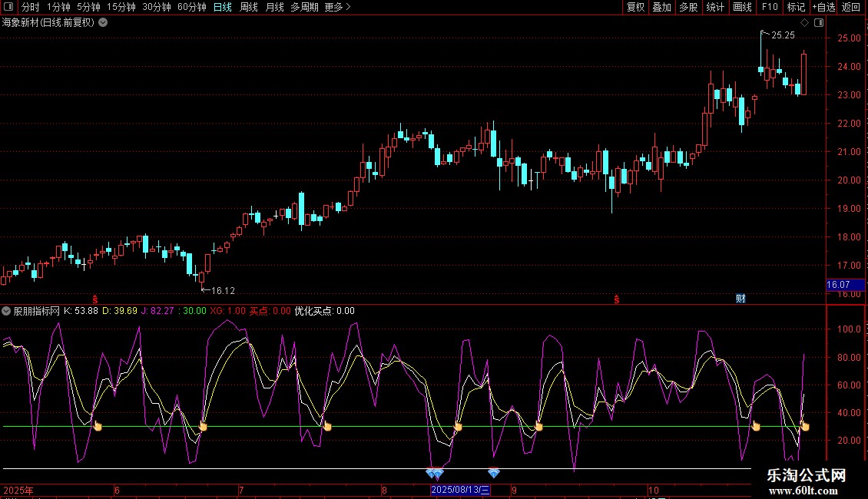Switch to 日线 daily period
This screenshot has height=499, width=868.
pyautogui.click(x=222, y=7)
